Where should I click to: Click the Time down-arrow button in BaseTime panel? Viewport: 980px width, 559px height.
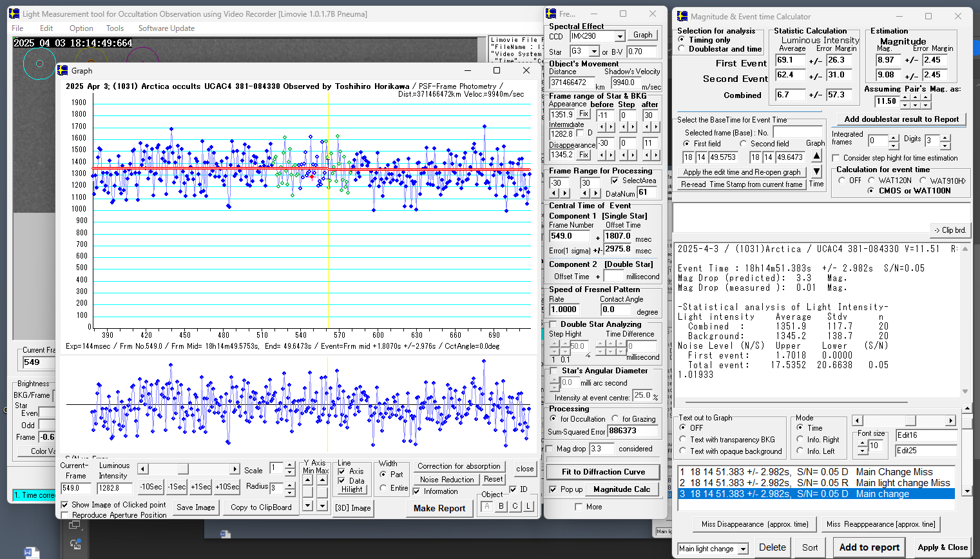point(816,172)
